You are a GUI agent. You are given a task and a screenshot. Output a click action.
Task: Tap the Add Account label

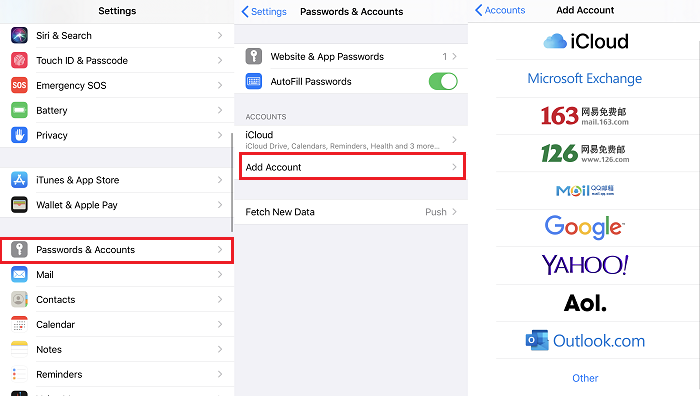273,167
